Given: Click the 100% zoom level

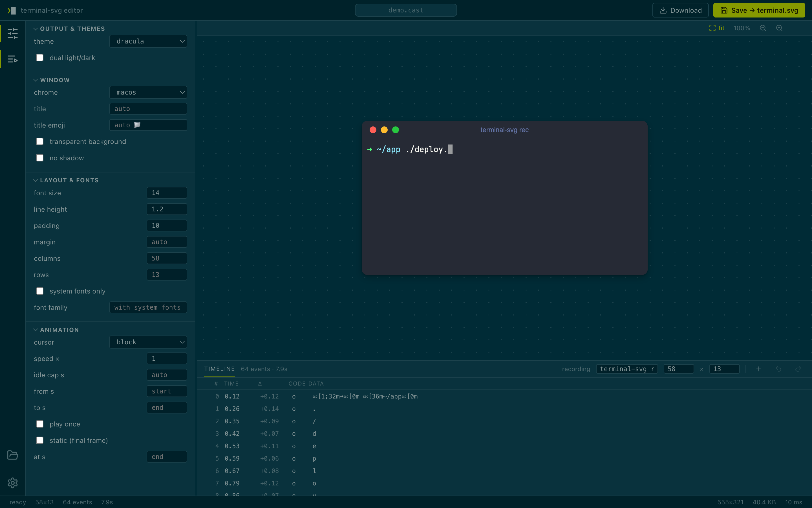Looking at the screenshot, I should (742, 28).
